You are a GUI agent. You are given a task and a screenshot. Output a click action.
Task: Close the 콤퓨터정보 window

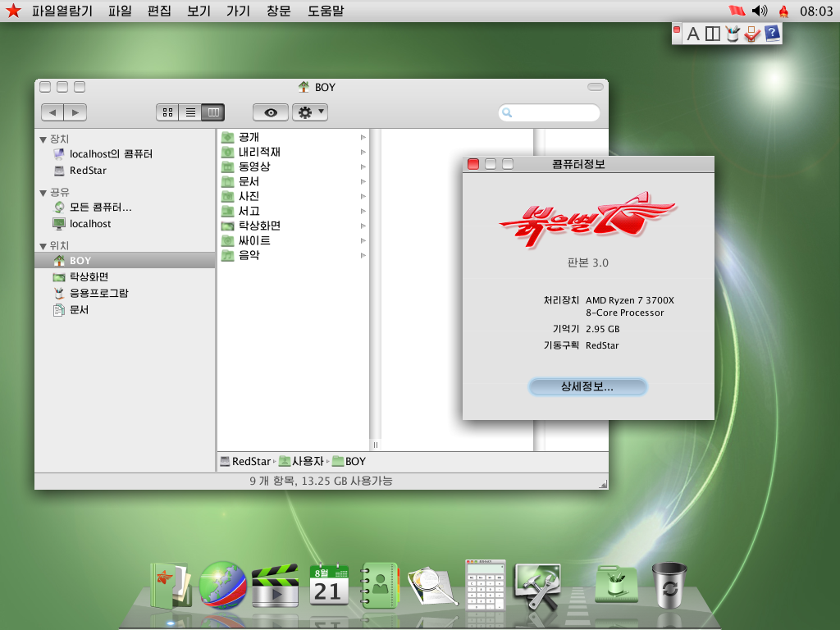coord(473,164)
